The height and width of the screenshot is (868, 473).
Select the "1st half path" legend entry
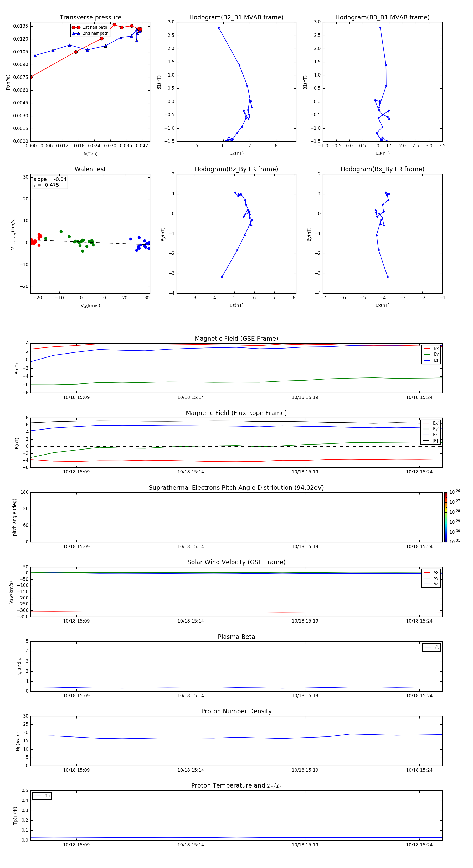click(90, 27)
